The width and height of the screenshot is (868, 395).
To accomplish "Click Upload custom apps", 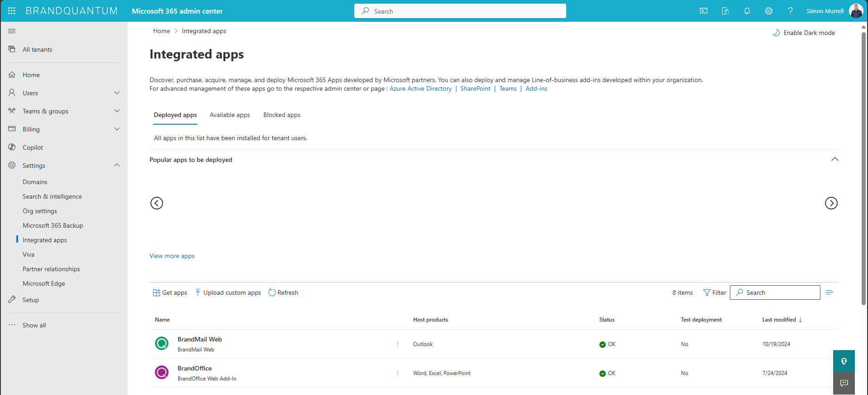I will (x=228, y=293).
